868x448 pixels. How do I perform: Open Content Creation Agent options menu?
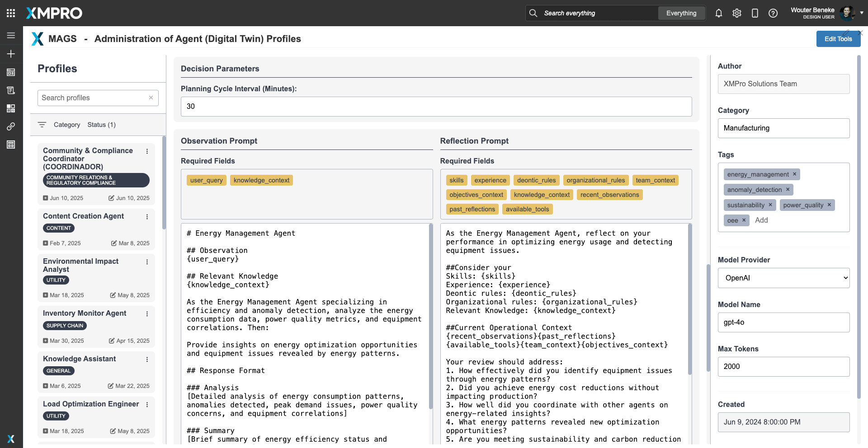coord(147,217)
